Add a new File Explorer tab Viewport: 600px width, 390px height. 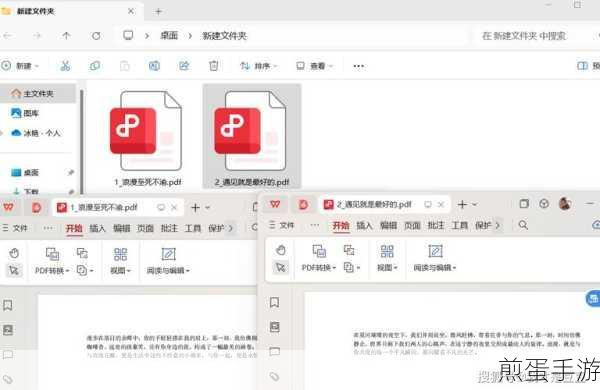point(158,11)
